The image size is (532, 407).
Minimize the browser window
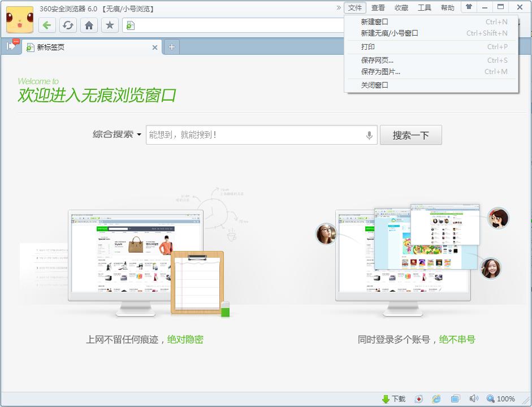(485, 7)
